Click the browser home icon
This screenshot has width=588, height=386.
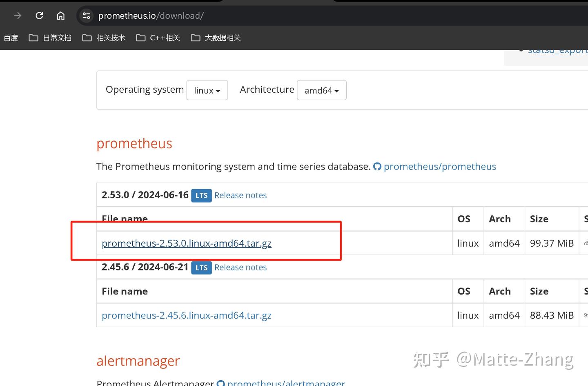pos(60,16)
